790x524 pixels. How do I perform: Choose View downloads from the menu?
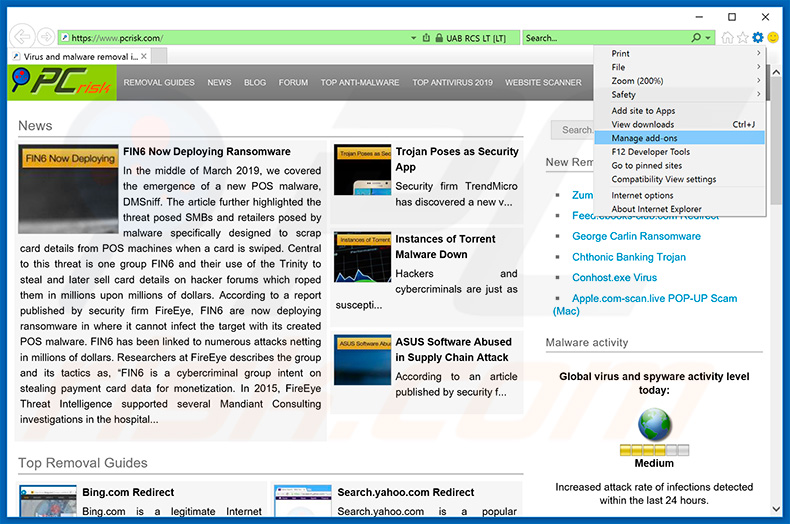tap(680, 124)
